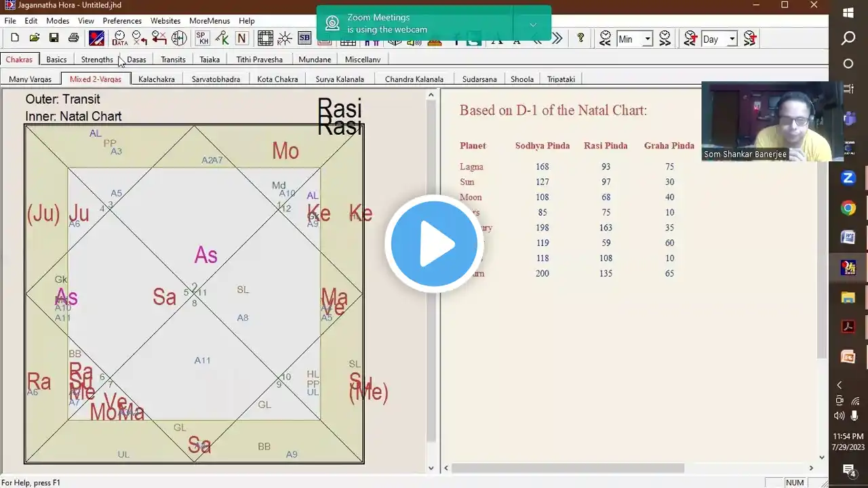The height and width of the screenshot is (488, 868).
Task: Open the MoreMenus menu
Action: pyautogui.click(x=210, y=21)
